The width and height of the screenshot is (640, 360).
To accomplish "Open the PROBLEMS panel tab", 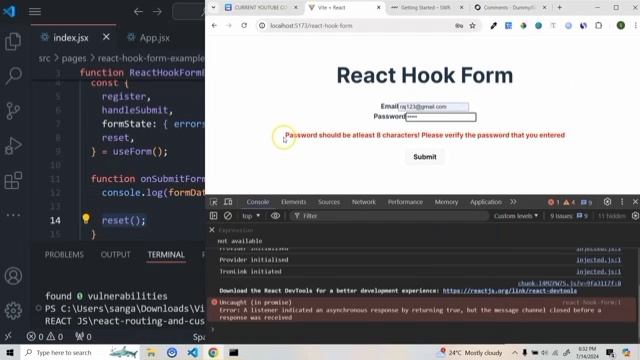I will point(64,254).
